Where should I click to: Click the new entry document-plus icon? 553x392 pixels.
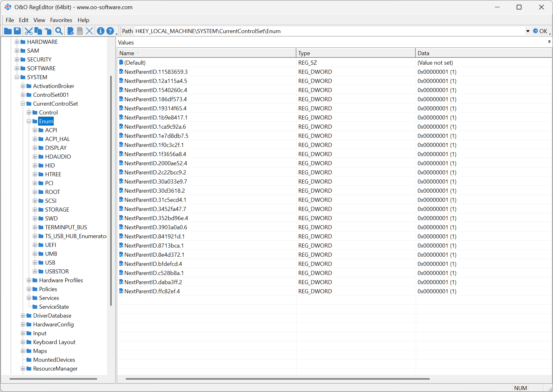71,31
